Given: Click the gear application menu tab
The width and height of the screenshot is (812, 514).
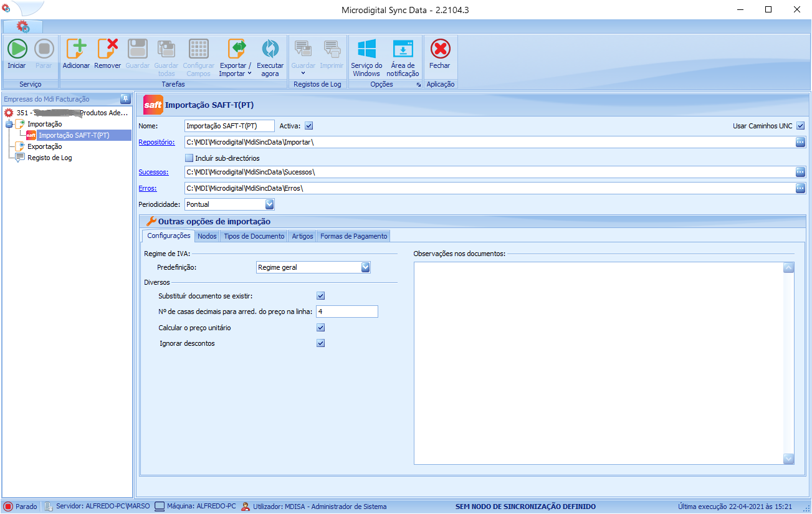Looking at the screenshot, I should pos(23,26).
